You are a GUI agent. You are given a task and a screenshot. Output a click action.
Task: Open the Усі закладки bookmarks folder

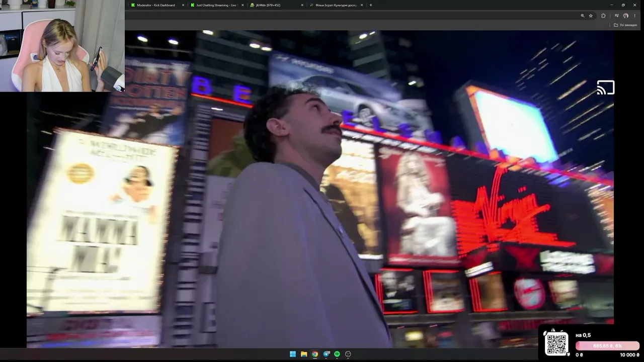tap(625, 25)
